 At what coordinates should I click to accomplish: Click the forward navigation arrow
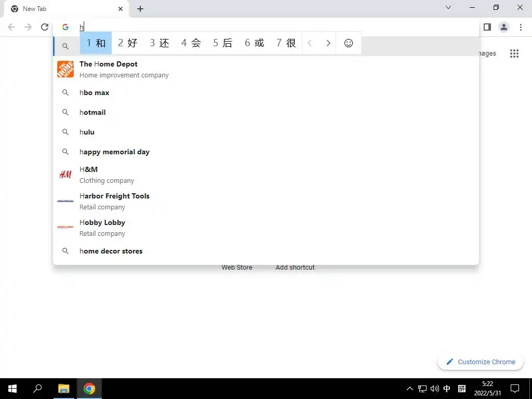(x=28, y=27)
